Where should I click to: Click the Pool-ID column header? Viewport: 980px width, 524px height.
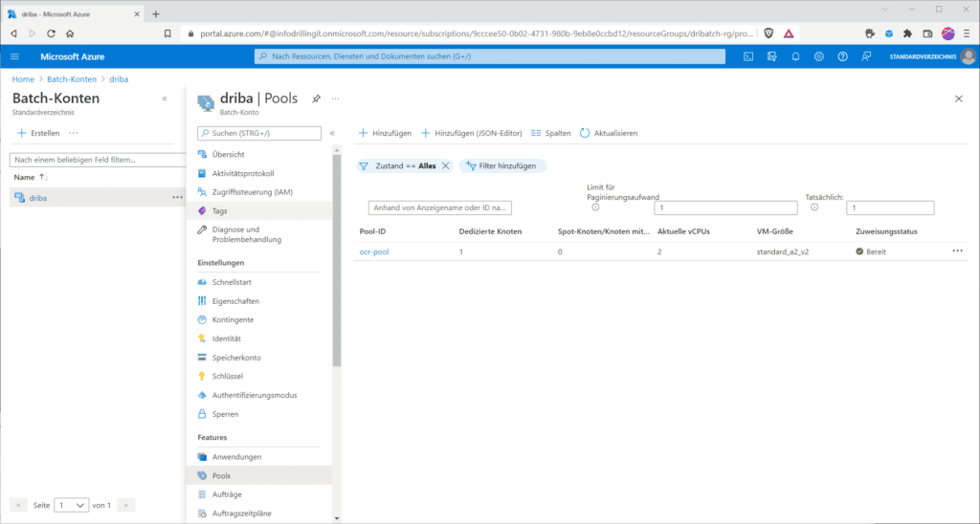(x=372, y=231)
